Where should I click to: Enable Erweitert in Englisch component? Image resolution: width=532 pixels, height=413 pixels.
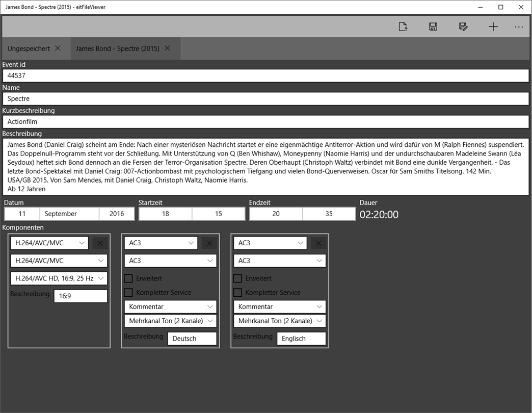click(x=237, y=278)
